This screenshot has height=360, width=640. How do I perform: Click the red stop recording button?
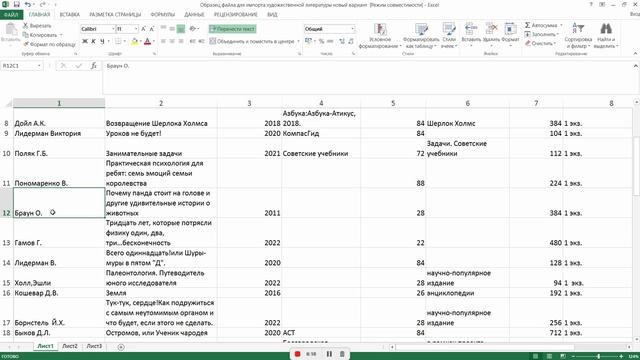(298, 354)
